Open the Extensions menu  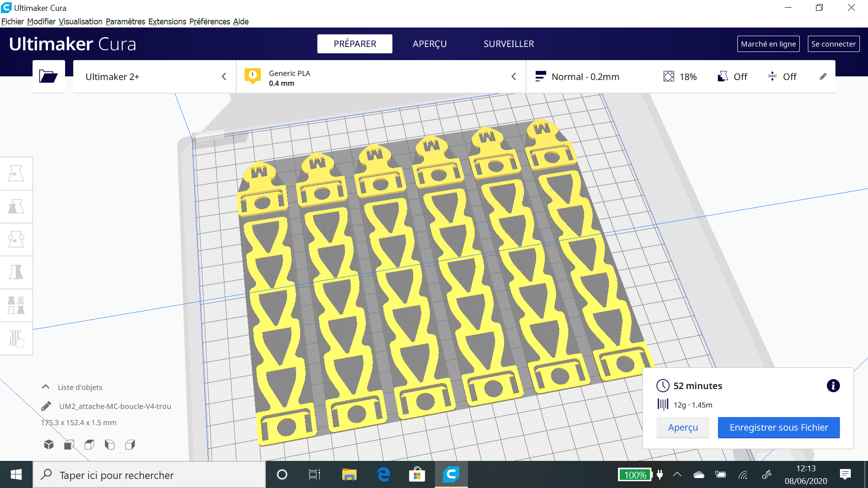[167, 22]
